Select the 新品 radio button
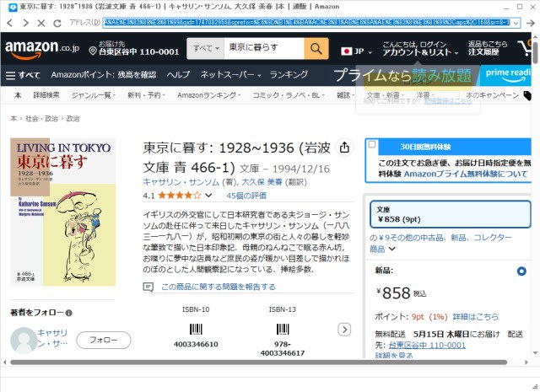Viewport: 540px width, 392px height. pyautogui.click(x=521, y=271)
